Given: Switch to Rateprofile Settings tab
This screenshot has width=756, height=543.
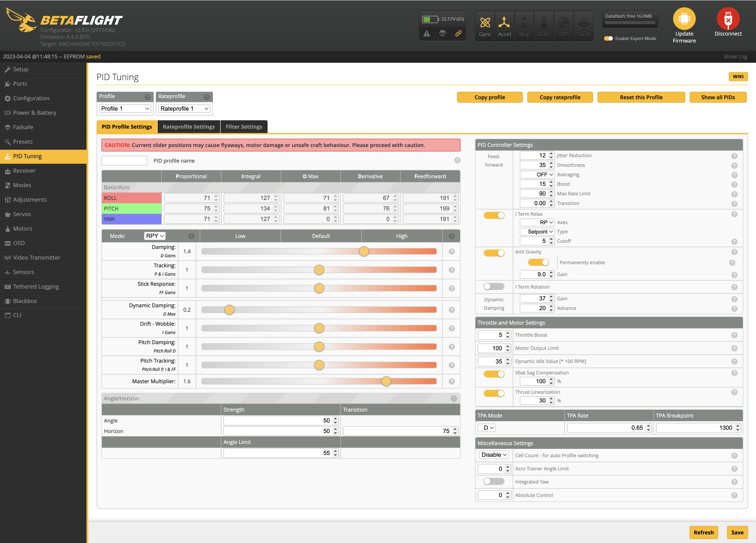Looking at the screenshot, I should tap(189, 127).
